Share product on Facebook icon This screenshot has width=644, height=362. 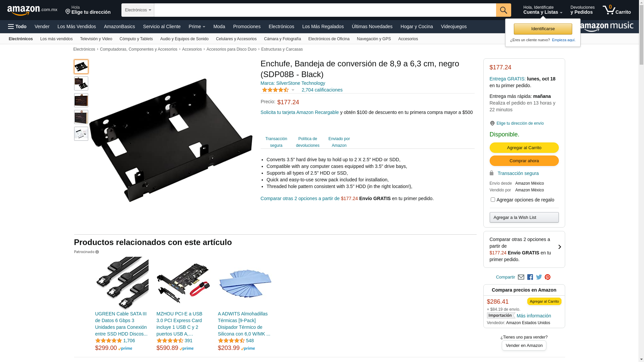(x=530, y=277)
